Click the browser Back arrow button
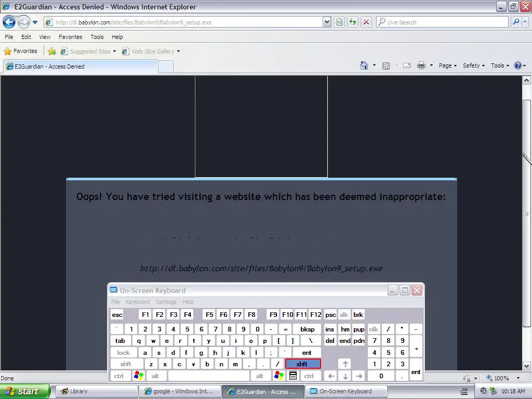 9,22
